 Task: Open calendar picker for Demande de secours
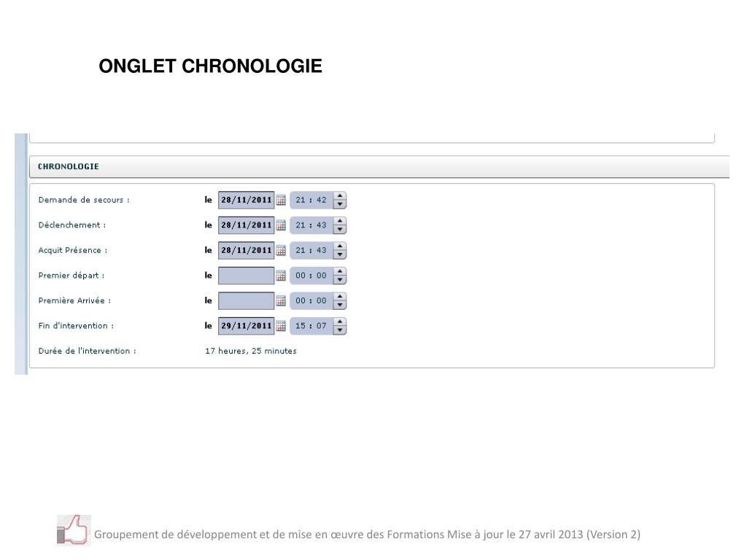pyautogui.click(x=281, y=201)
